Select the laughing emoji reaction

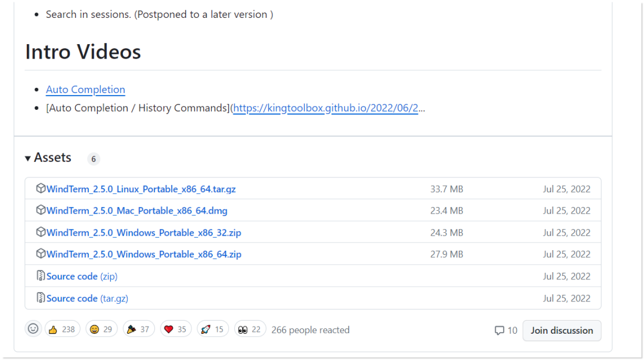(101, 329)
